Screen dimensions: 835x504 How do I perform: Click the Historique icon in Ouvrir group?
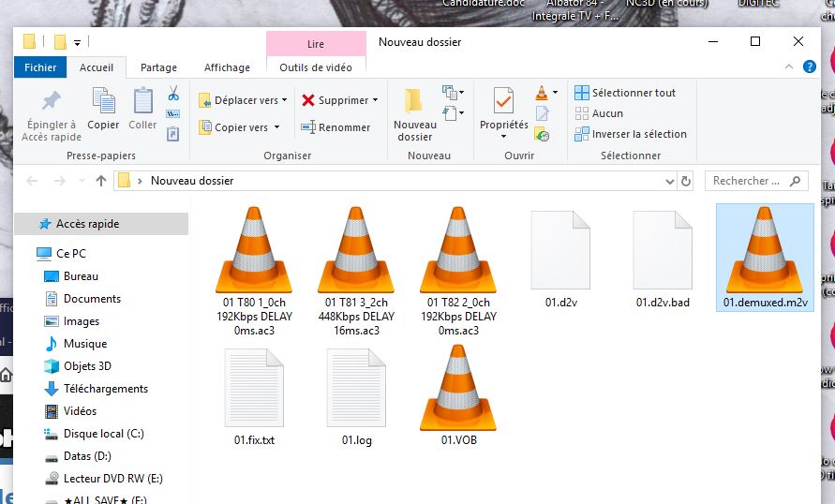(542, 134)
